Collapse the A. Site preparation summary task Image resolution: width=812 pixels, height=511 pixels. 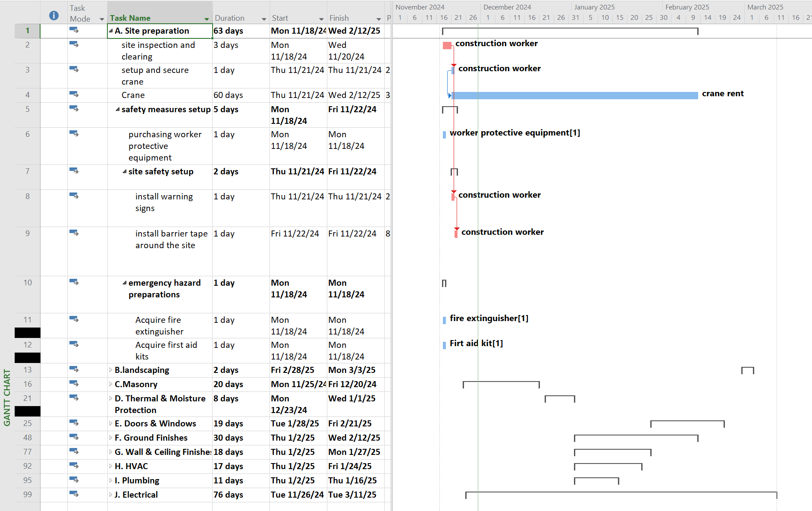tap(111, 31)
